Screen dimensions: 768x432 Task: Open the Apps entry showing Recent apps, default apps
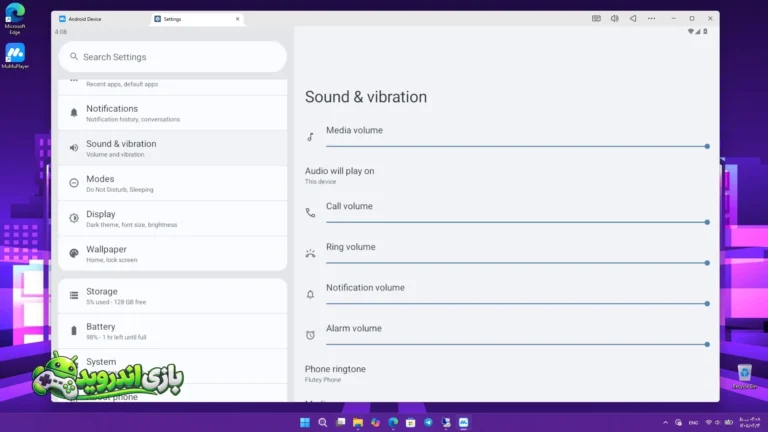click(x=172, y=85)
